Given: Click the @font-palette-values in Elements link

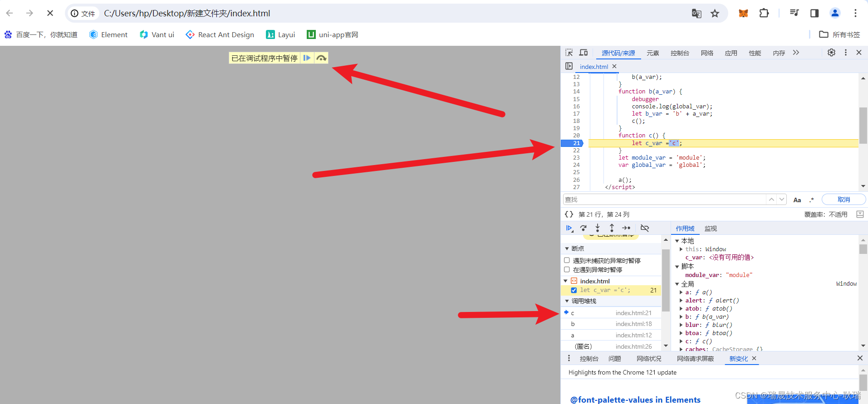Looking at the screenshot, I should click(635, 399).
